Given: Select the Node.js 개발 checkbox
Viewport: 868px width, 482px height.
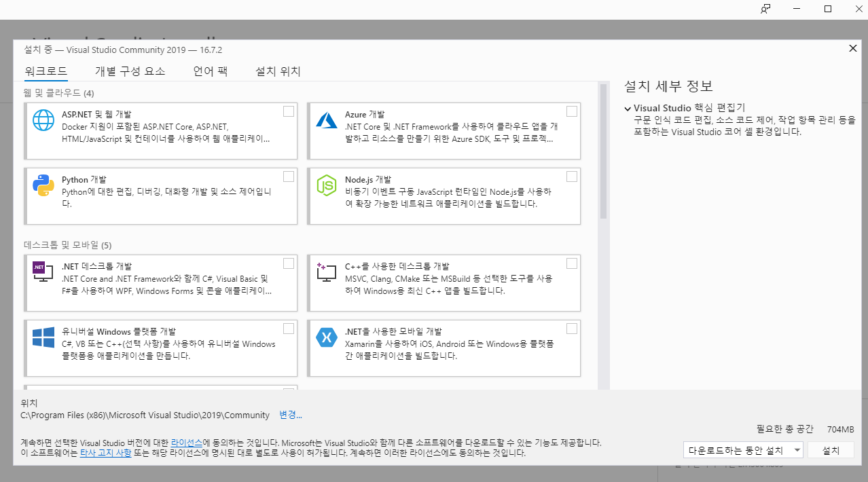Looking at the screenshot, I should (x=572, y=177).
